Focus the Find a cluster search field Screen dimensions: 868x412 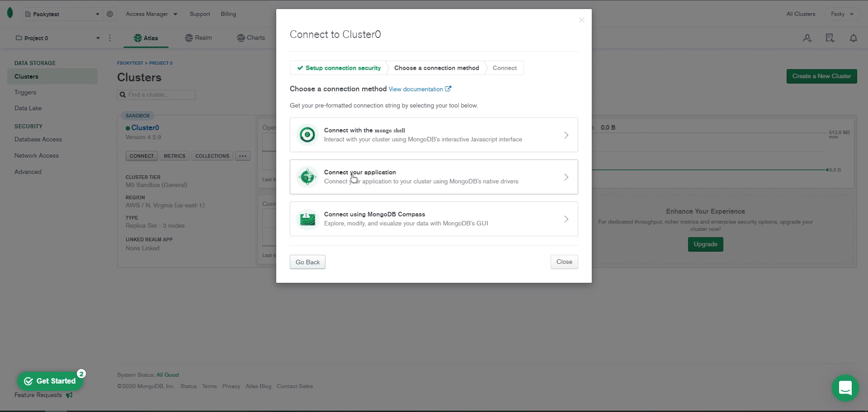pyautogui.click(x=156, y=95)
